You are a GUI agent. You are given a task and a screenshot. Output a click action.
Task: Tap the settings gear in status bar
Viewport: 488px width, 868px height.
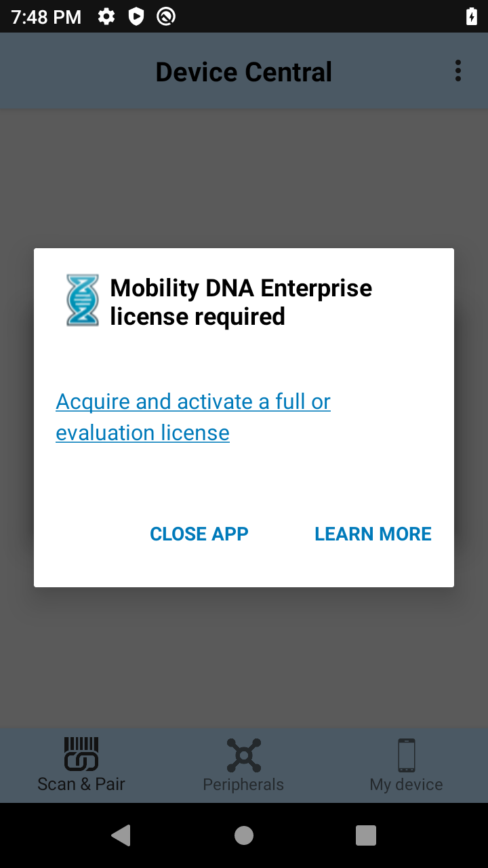tap(106, 16)
